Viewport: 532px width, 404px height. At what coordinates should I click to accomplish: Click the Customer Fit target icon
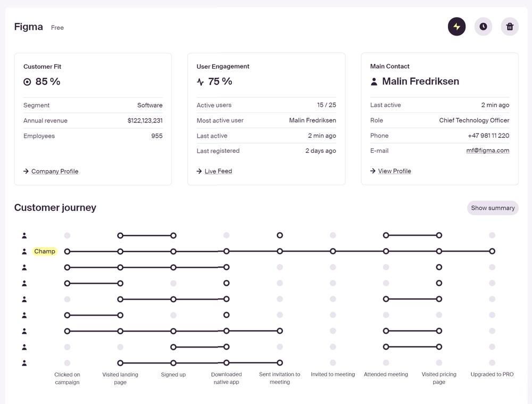click(x=28, y=82)
